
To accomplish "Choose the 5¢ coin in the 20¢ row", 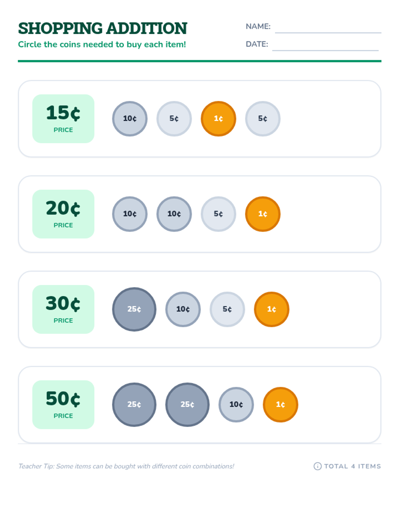I will click(x=218, y=214).
